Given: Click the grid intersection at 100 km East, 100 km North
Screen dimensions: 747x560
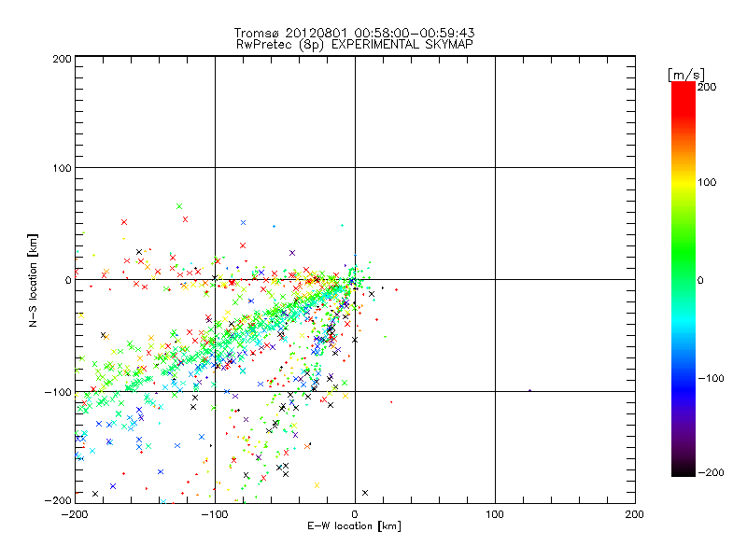Looking at the screenshot, I should tap(495, 168).
